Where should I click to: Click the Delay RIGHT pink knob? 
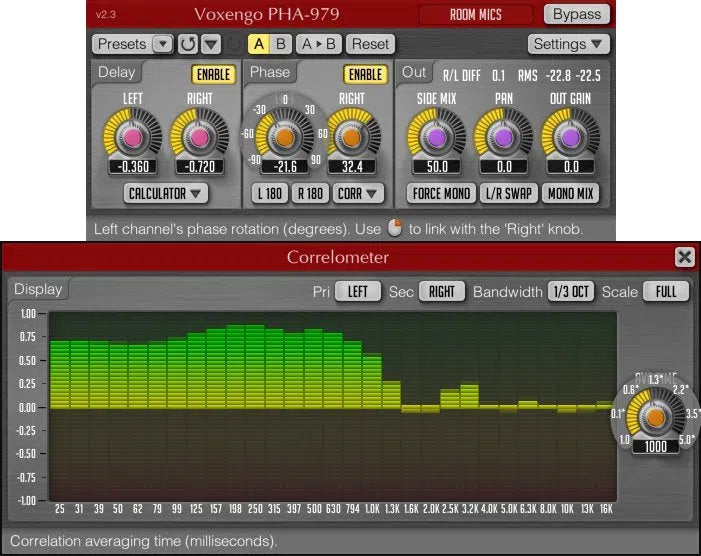click(199, 135)
